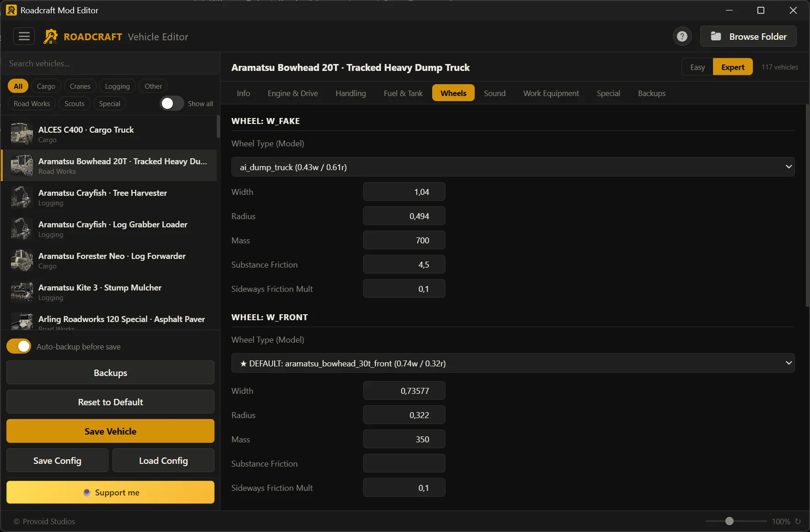Open the help question mark icon
The height and width of the screenshot is (532, 810).
682,36
